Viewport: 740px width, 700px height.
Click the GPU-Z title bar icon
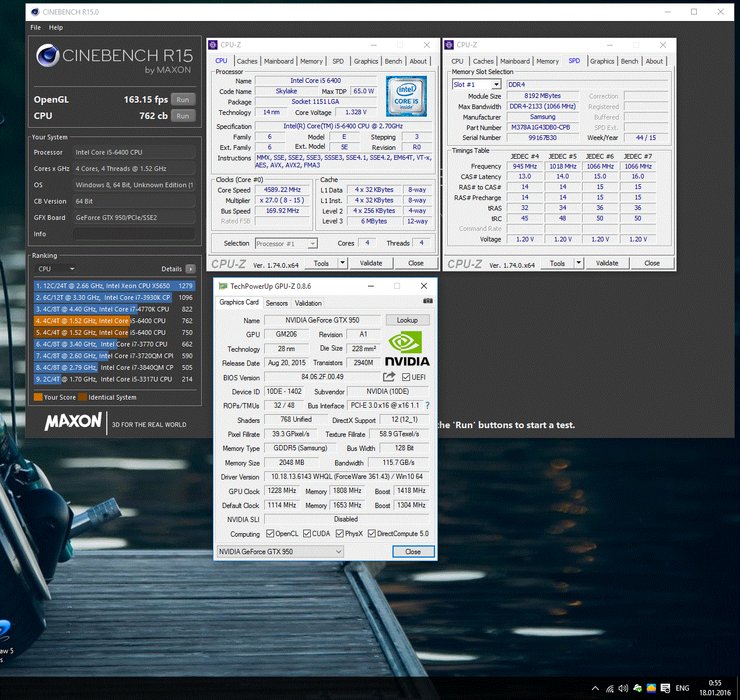(x=223, y=286)
